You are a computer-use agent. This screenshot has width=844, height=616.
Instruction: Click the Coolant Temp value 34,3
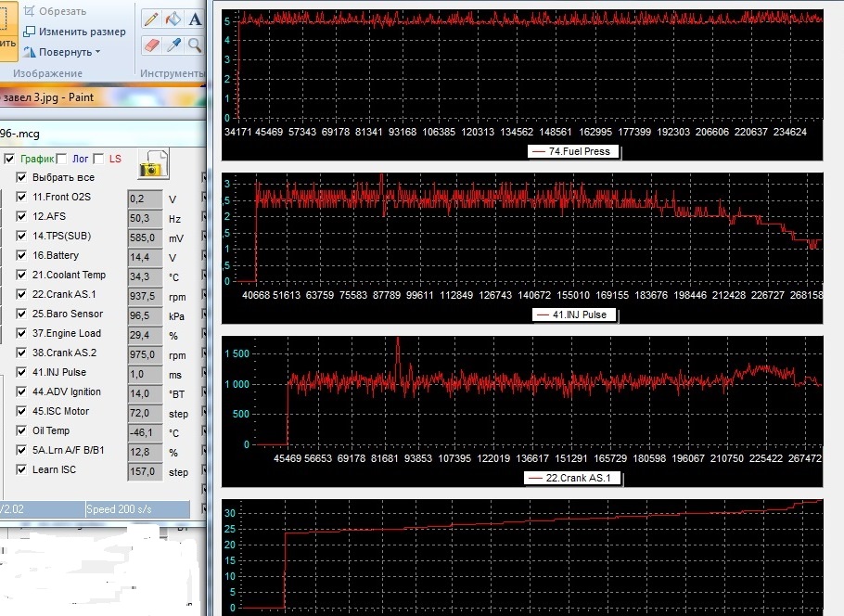pyautogui.click(x=145, y=276)
